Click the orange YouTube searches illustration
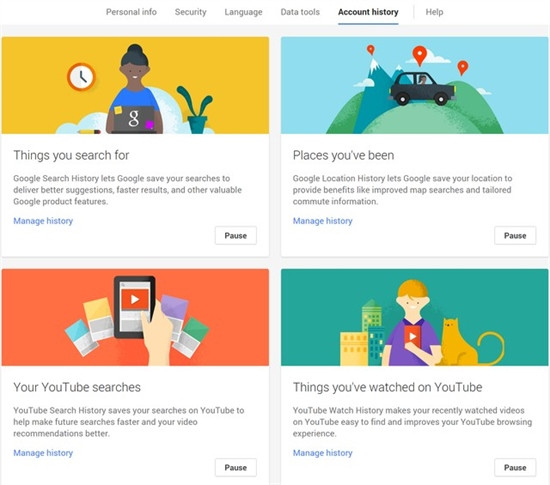550x485 pixels. click(x=135, y=317)
